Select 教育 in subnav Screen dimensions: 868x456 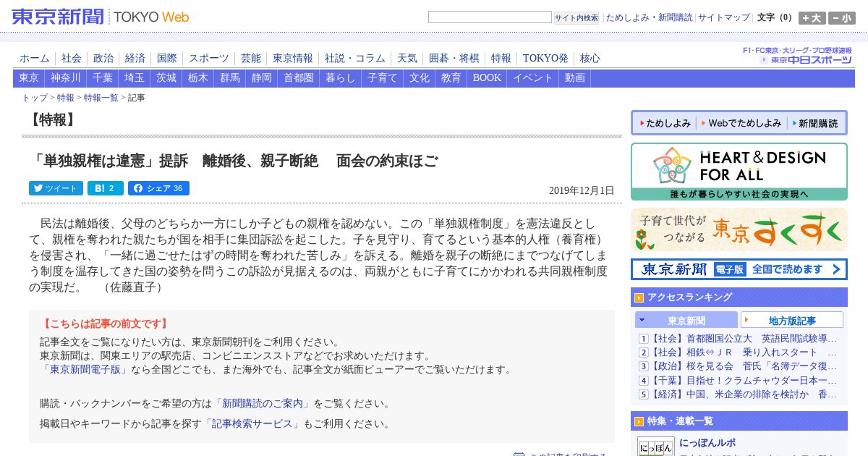coord(451,78)
